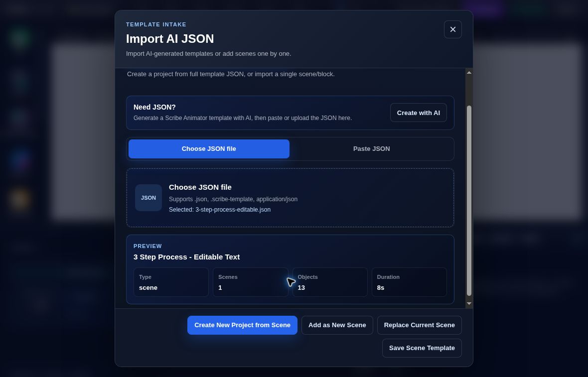Click Save Scene Template button
Screen dimensions: 588x377
[422, 348]
